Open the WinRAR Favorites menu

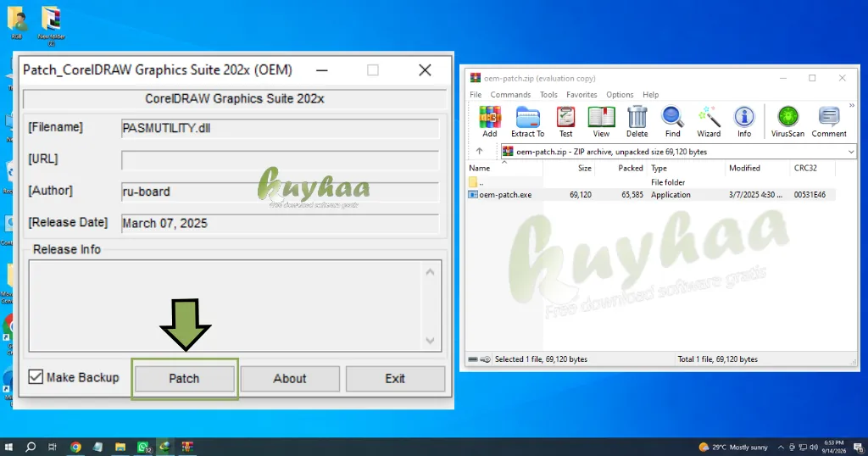(x=581, y=95)
